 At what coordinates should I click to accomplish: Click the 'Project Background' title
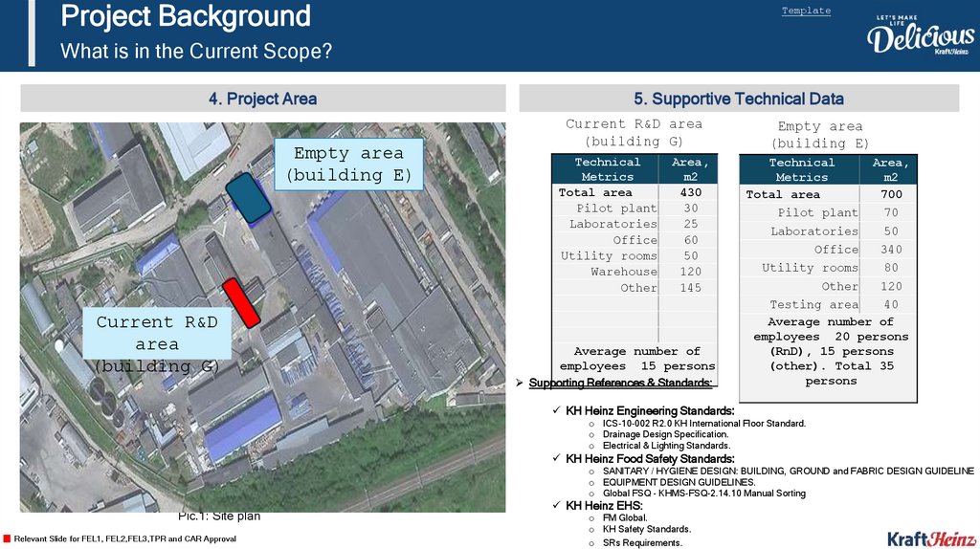pos(186,16)
